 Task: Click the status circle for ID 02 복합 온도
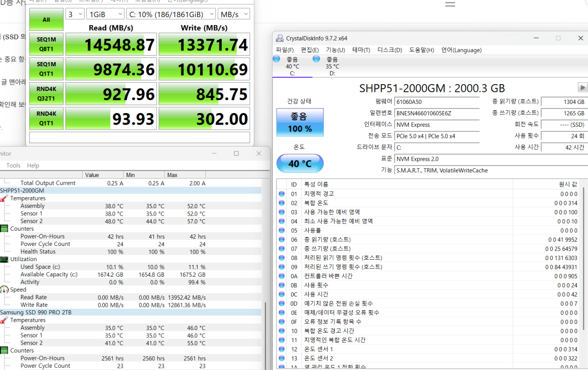tap(282, 203)
